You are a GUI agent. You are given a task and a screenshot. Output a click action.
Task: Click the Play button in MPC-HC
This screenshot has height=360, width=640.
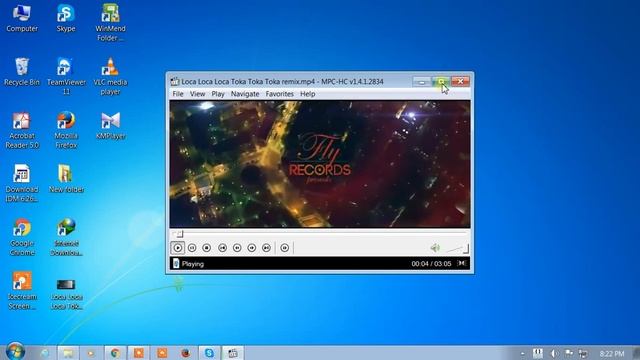[178, 248]
